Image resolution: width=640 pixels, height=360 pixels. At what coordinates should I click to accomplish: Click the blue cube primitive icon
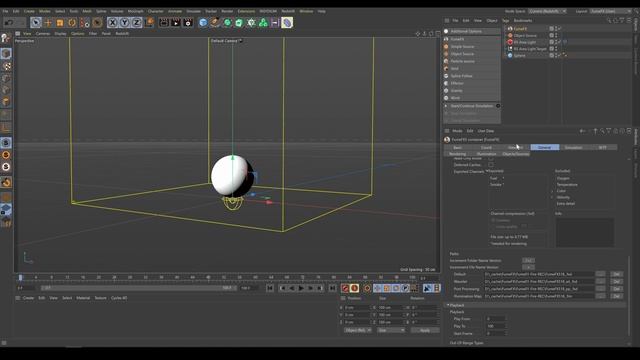pyautogui.click(x=203, y=23)
